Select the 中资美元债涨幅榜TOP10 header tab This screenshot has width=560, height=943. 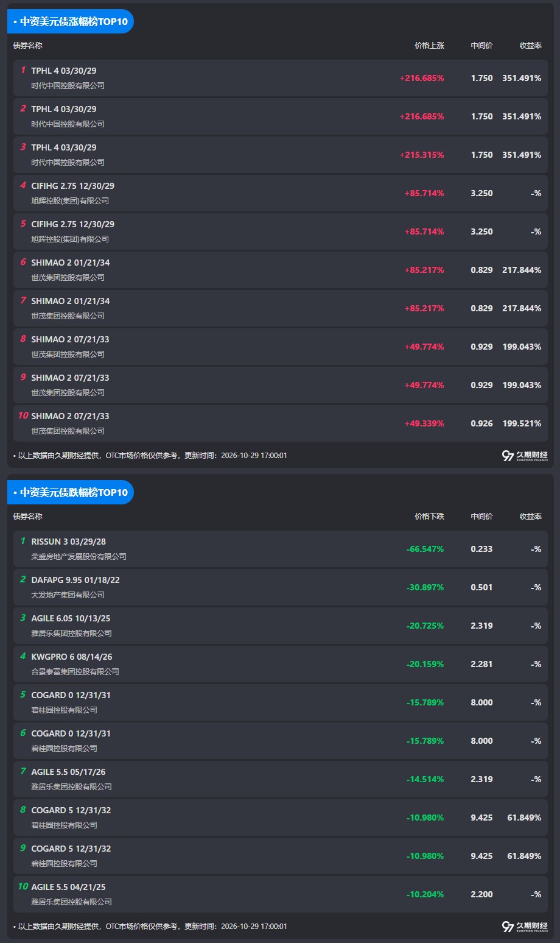71,21
